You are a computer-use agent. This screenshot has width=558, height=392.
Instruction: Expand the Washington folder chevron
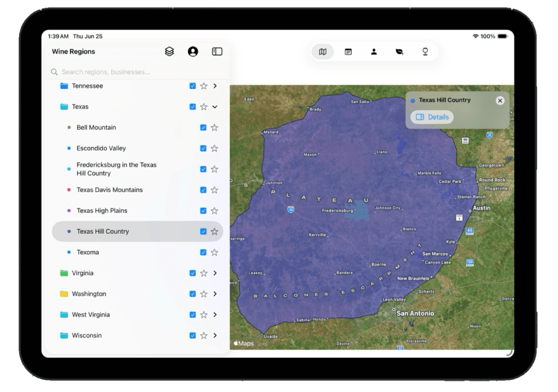215,294
